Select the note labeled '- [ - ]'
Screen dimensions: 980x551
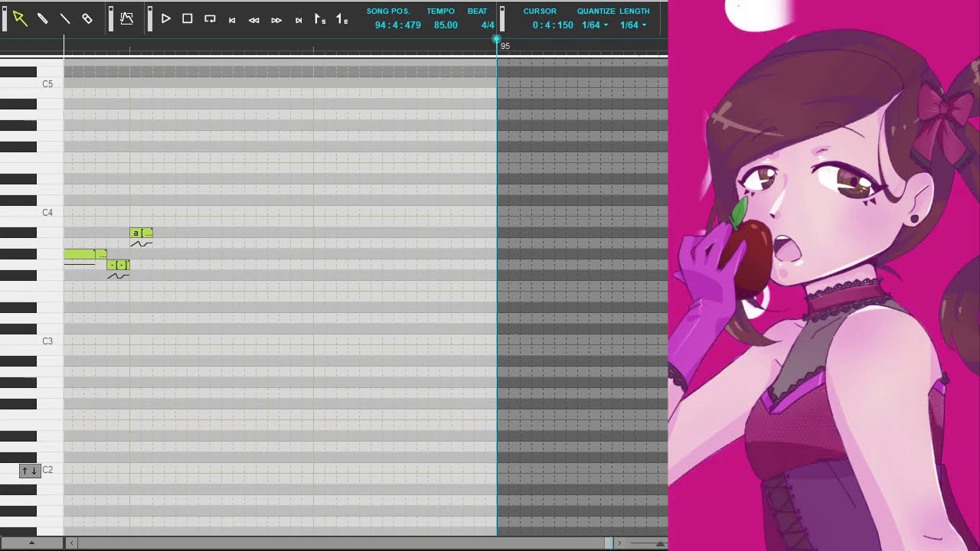point(119,265)
